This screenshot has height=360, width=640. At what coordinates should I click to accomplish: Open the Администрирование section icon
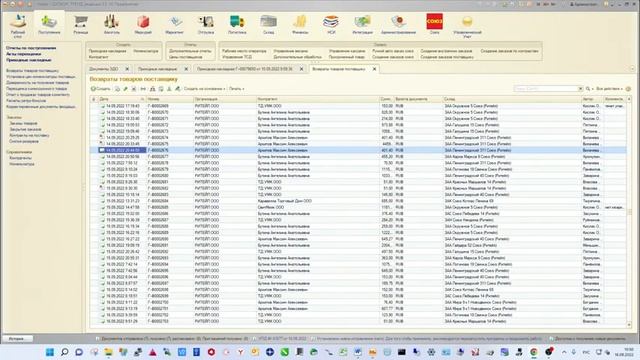[398, 24]
